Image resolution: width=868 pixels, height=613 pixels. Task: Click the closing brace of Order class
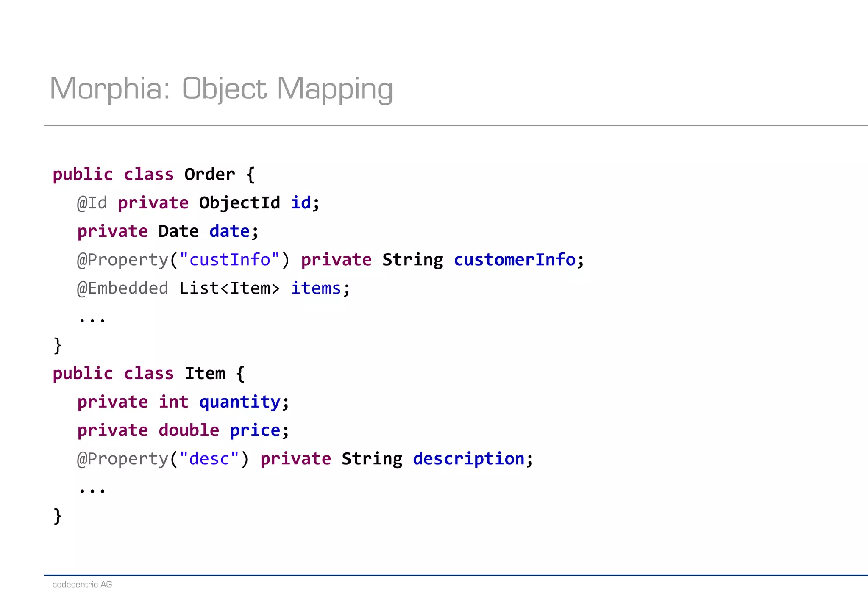(x=58, y=345)
